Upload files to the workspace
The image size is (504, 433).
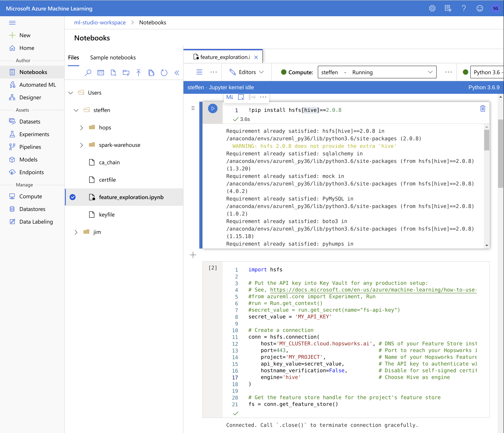tap(139, 72)
